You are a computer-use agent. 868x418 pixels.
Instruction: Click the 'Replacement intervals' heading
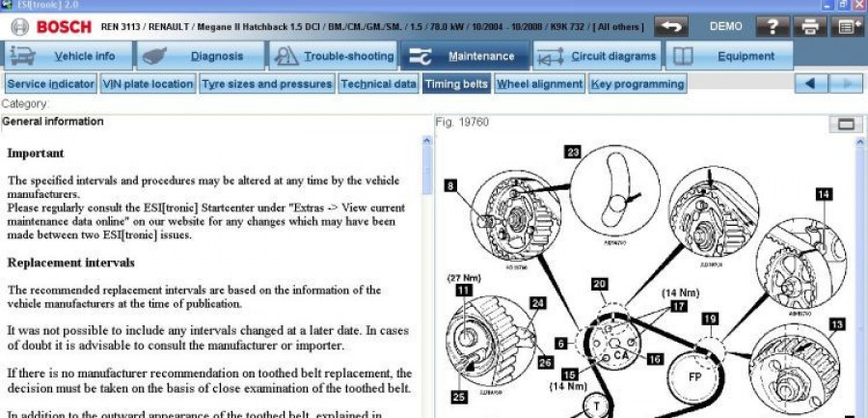70,263
